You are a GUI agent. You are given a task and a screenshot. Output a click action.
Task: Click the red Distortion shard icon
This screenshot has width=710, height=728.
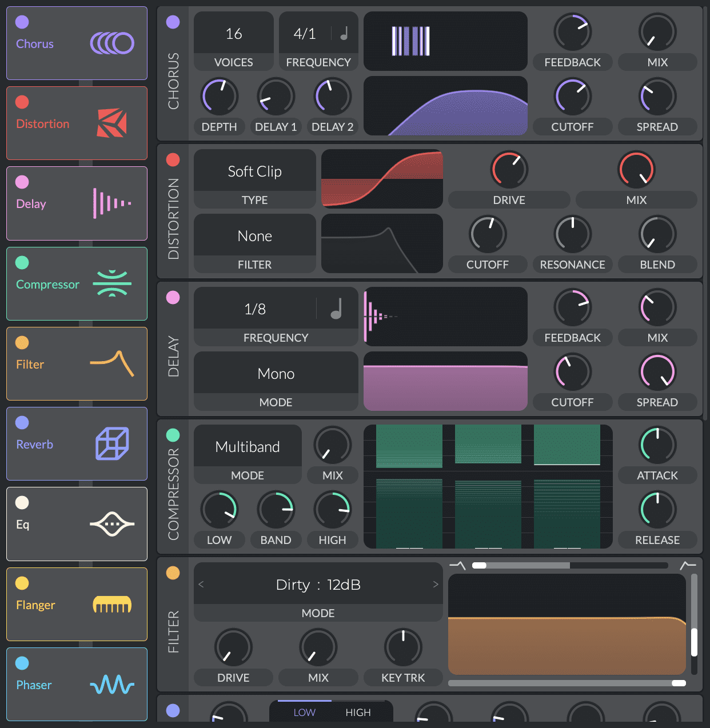pyautogui.click(x=111, y=123)
